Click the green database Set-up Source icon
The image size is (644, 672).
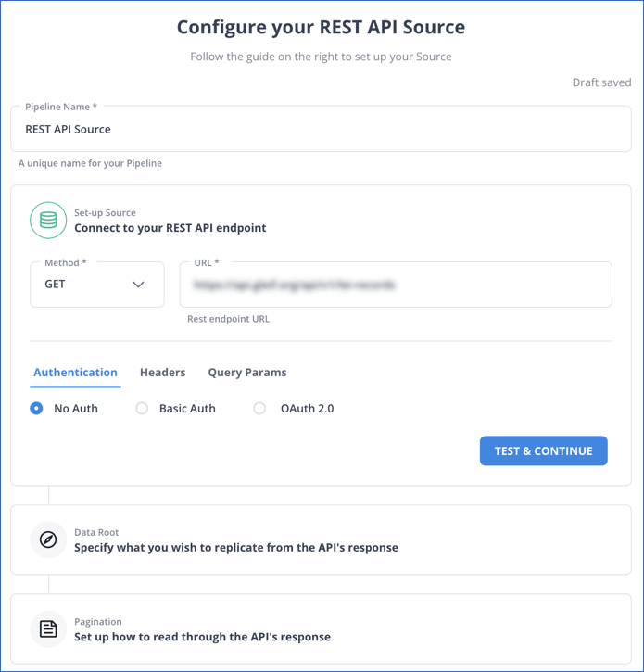tap(48, 221)
